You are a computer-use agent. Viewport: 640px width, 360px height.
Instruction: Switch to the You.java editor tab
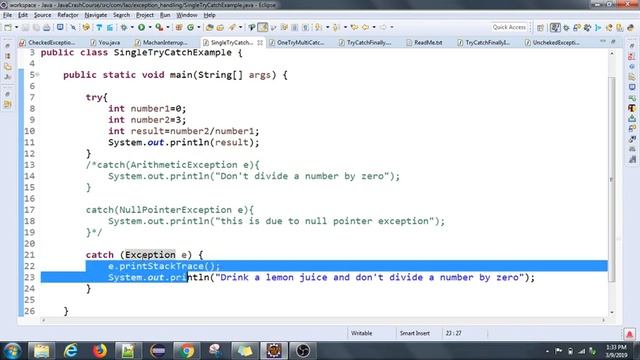click(105, 42)
